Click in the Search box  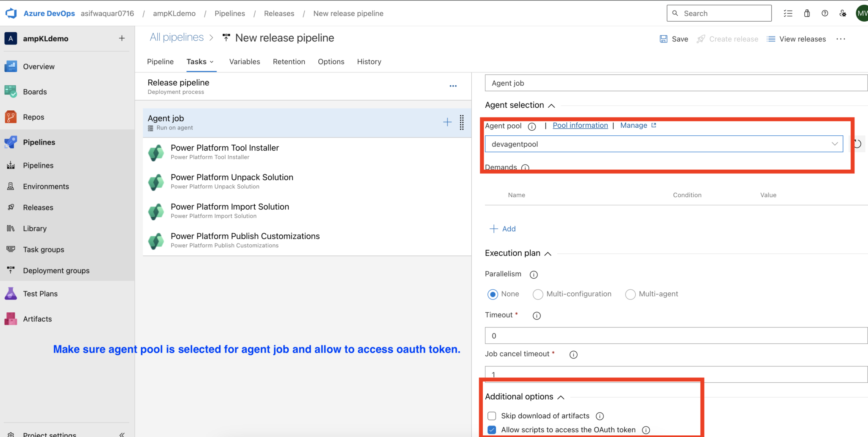tap(719, 13)
